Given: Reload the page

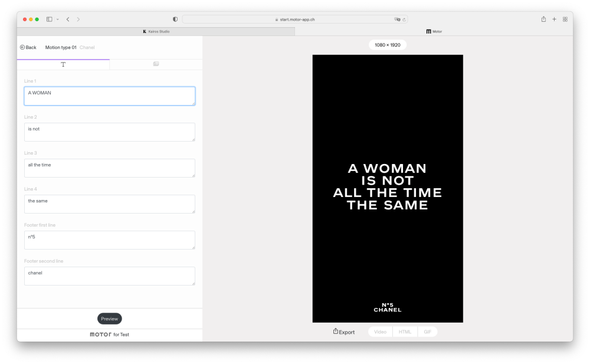Looking at the screenshot, I should pos(404,19).
